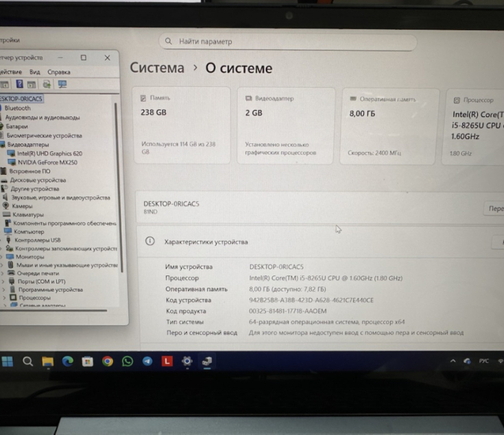Open Google Chrome from the taskbar

[x=107, y=361]
